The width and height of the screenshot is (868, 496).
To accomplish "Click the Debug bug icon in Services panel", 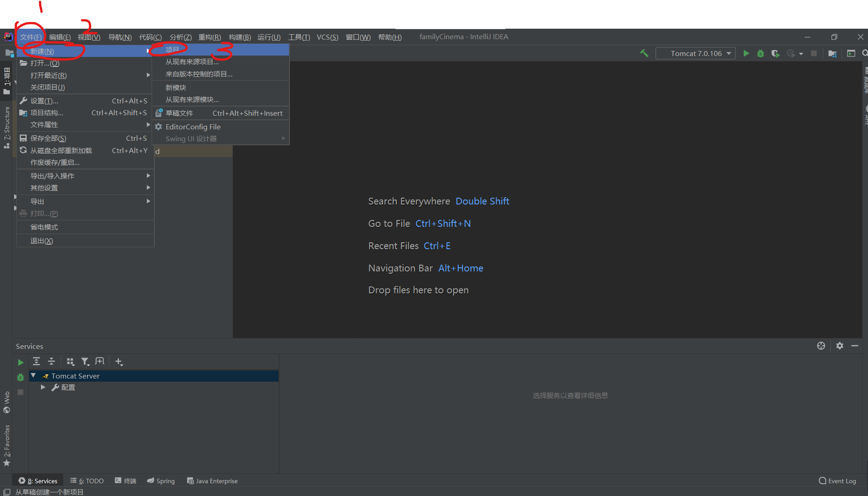I will (x=20, y=377).
